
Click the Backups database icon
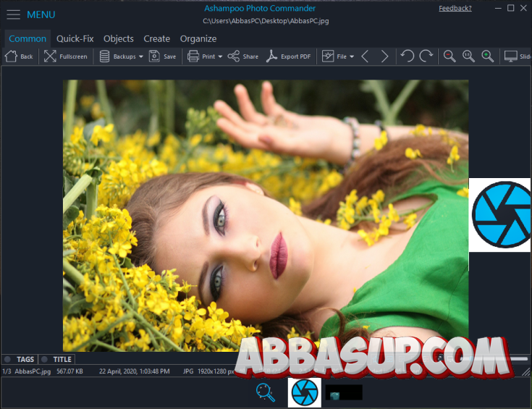point(104,56)
